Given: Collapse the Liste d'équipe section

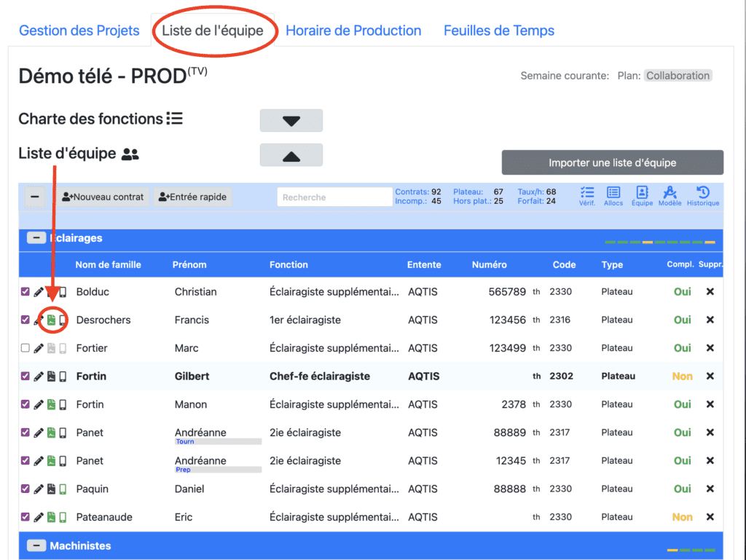Looking at the screenshot, I should click(x=291, y=155).
